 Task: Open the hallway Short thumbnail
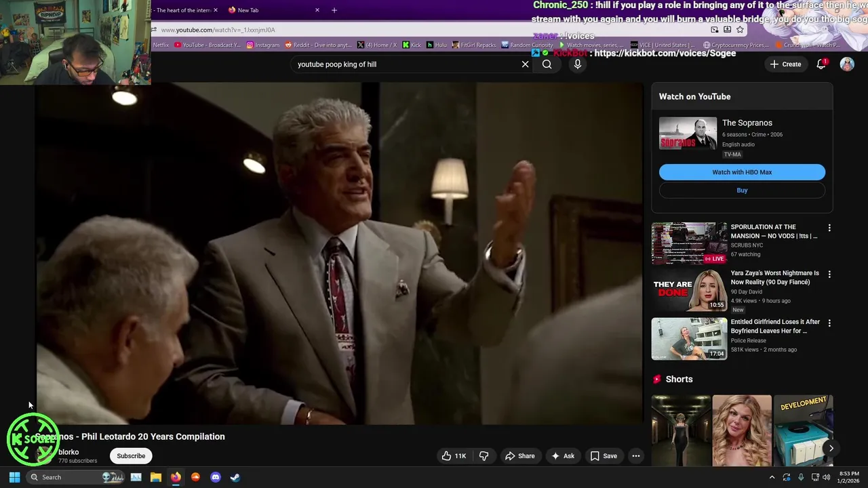(682, 431)
